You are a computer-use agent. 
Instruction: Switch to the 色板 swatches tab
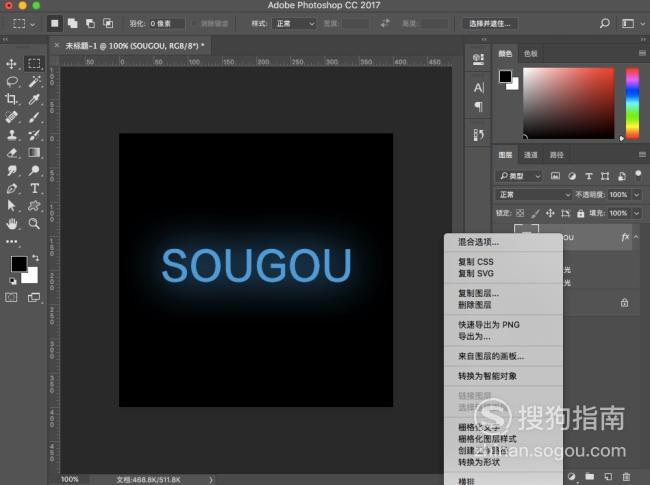pos(531,53)
